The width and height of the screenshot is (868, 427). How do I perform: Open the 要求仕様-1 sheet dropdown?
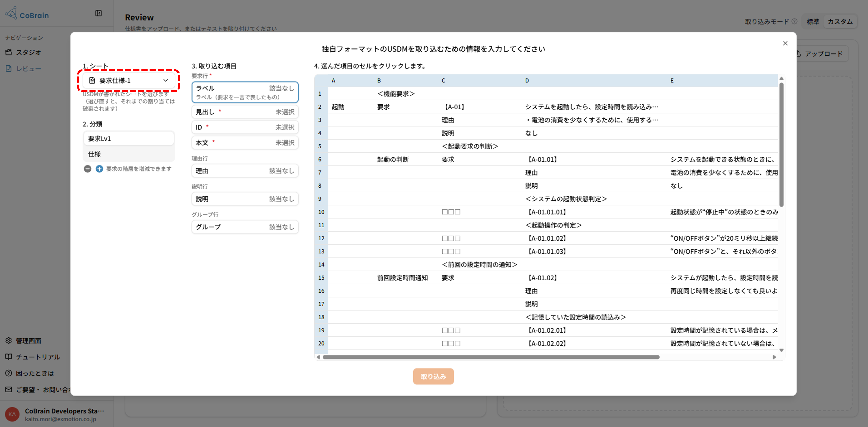(128, 80)
